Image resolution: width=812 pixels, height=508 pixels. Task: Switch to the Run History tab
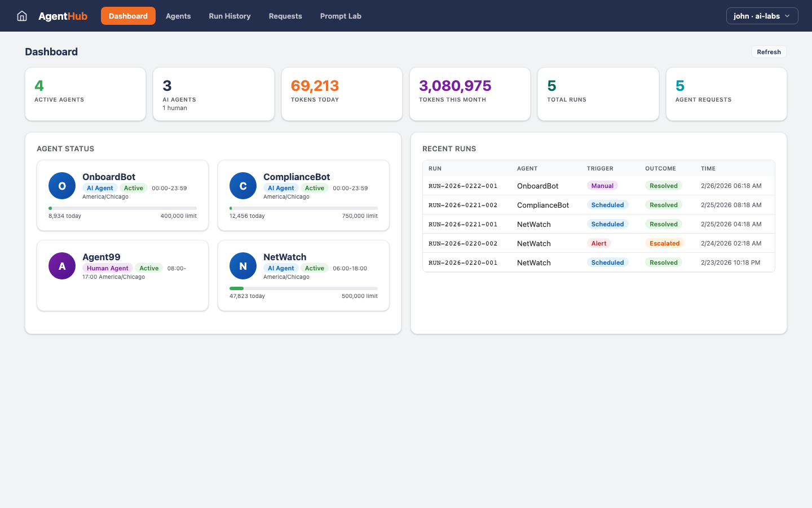(230, 16)
